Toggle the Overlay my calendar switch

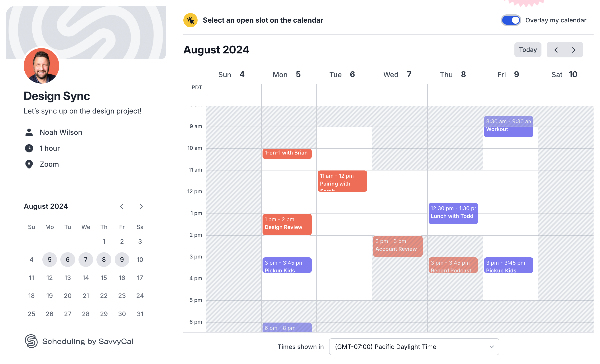coord(511,20)
